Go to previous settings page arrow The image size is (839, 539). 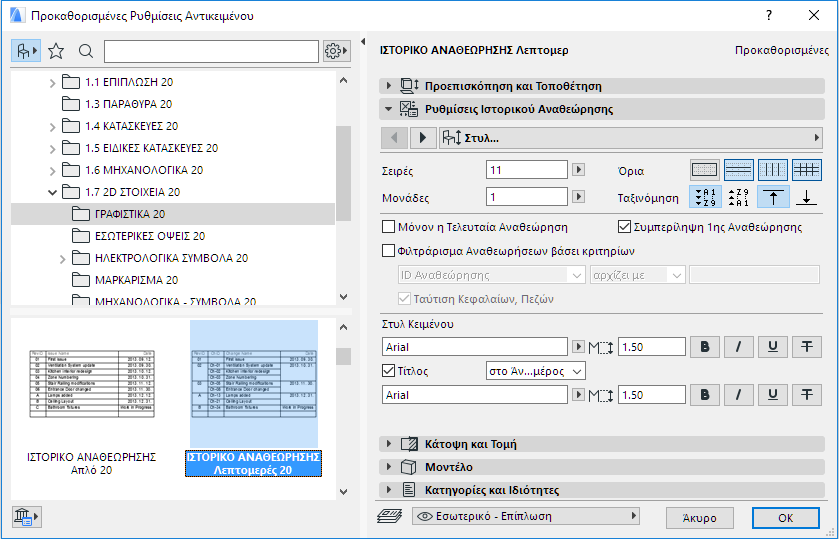394,138
